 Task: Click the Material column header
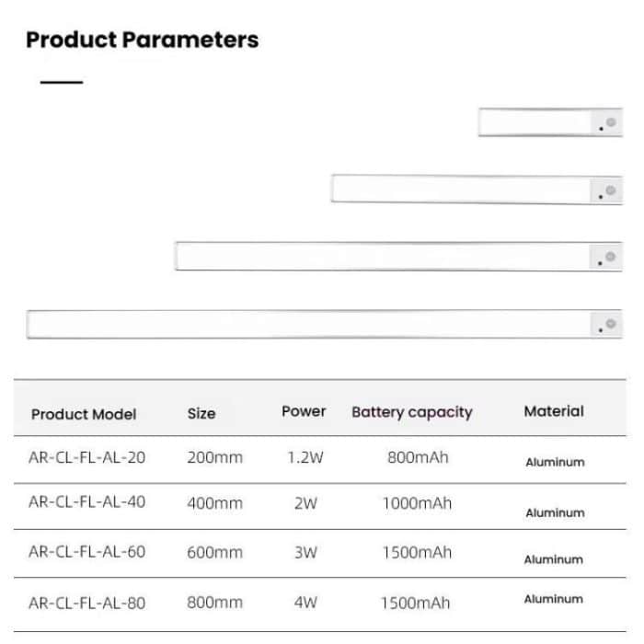[554, 411]
